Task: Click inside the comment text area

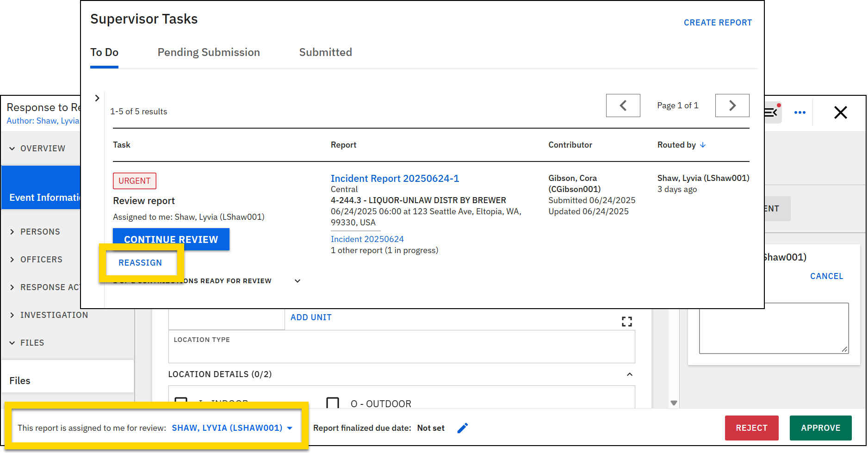Action: click(x=773, y=328)
